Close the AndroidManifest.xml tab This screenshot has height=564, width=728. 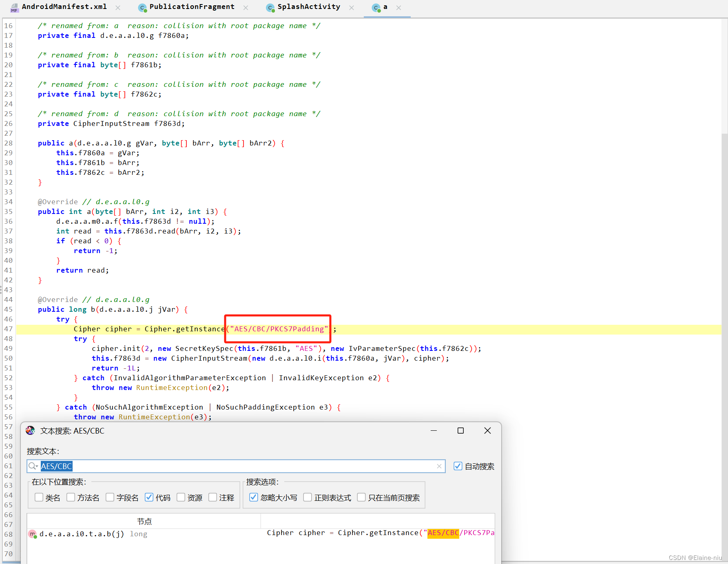[118, 8]
